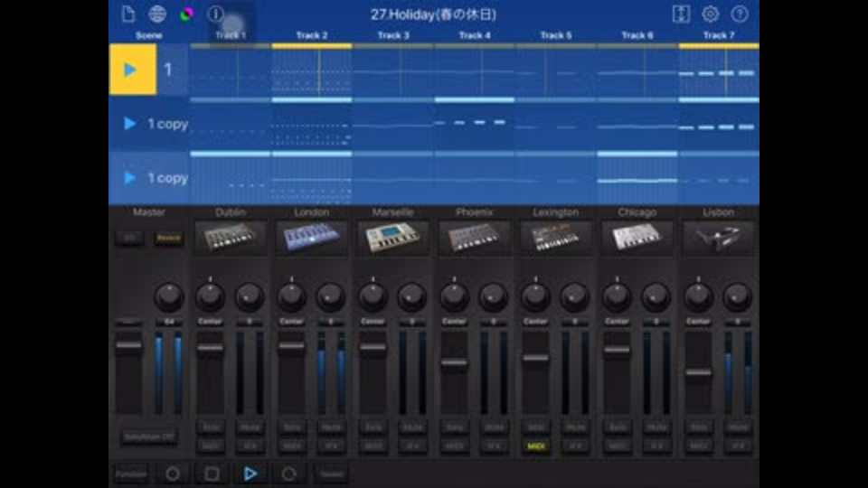The image size is (868, 488).
Task: Open the help question mark icon
Action: point(740,14)
